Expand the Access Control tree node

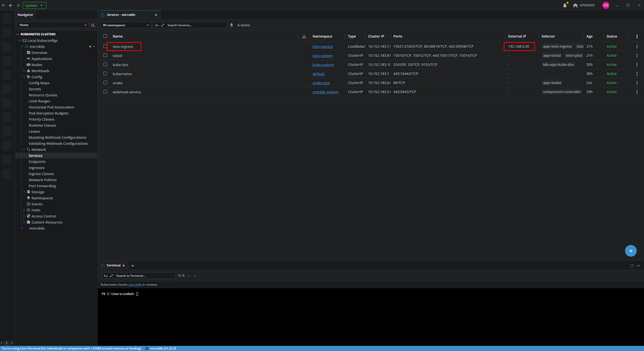24,216
